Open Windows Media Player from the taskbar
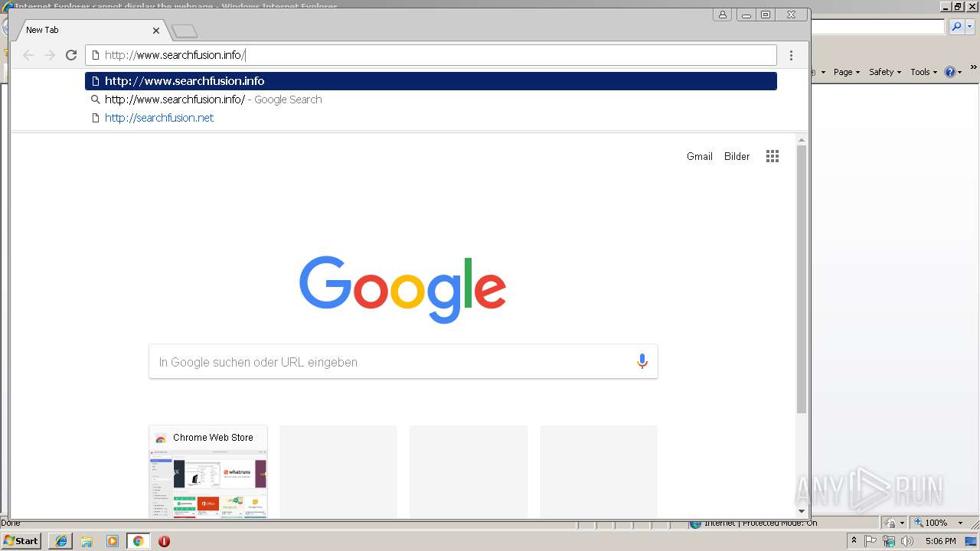The width and height of the screenshot is (980, 551). coord(113,541)
